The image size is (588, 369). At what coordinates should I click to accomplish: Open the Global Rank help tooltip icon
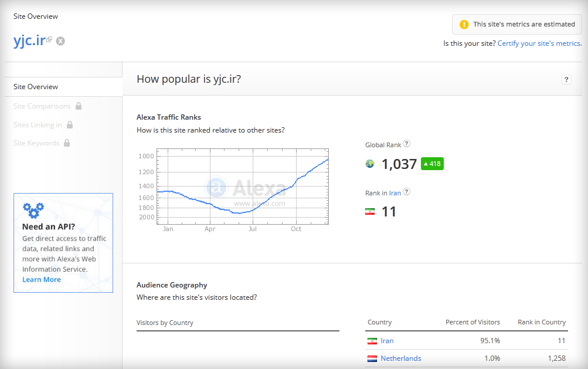pos(406,143)
